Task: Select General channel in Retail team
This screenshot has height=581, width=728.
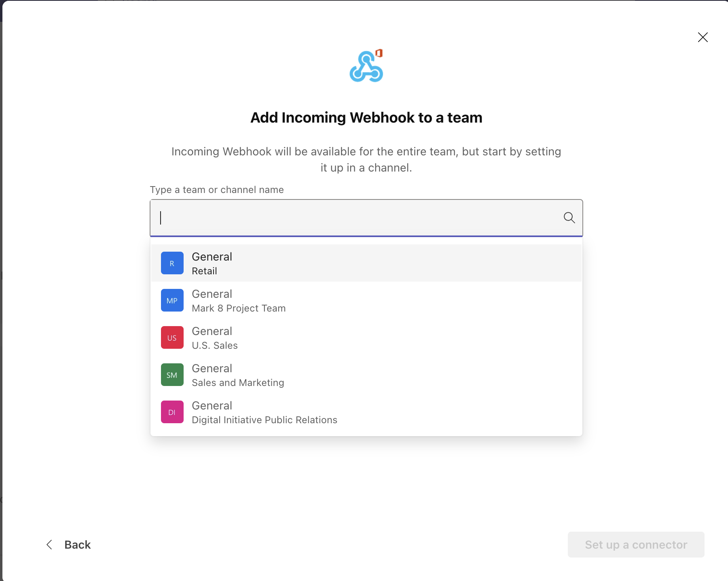Action: [x=366, y=263]
